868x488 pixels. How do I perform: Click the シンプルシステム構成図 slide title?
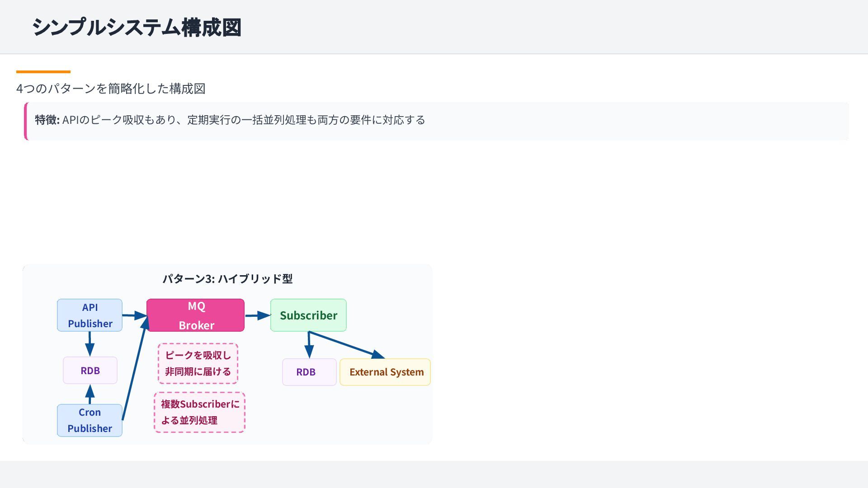click(x=137, y=27)
